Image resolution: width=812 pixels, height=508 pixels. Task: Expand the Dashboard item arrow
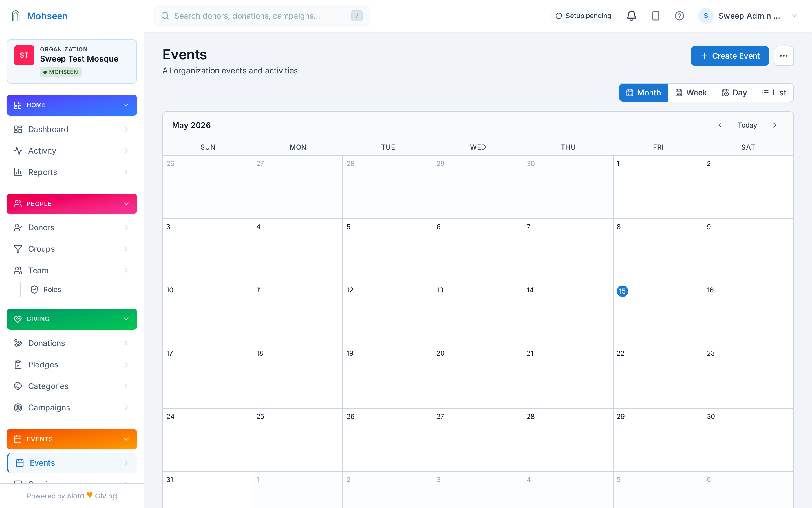pos(126,129)
